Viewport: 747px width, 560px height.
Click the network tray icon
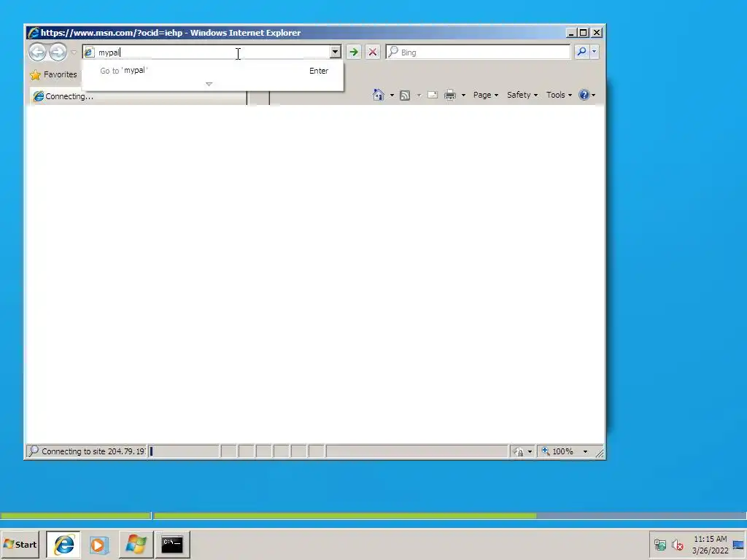(x=659, y=544)
